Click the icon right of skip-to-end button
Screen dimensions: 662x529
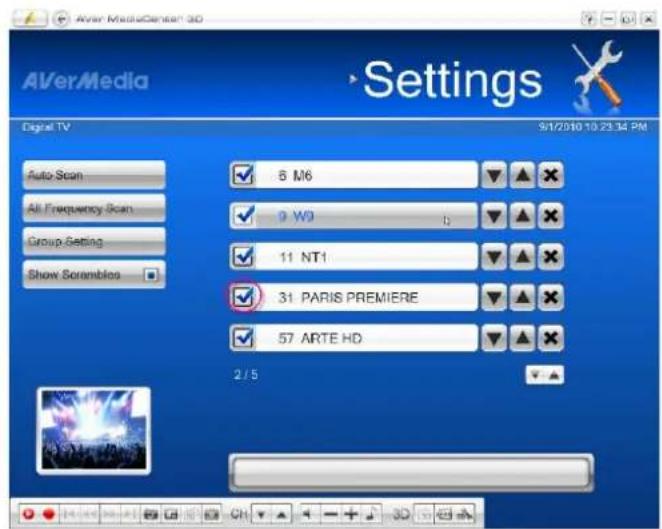(x=151, y=514)
